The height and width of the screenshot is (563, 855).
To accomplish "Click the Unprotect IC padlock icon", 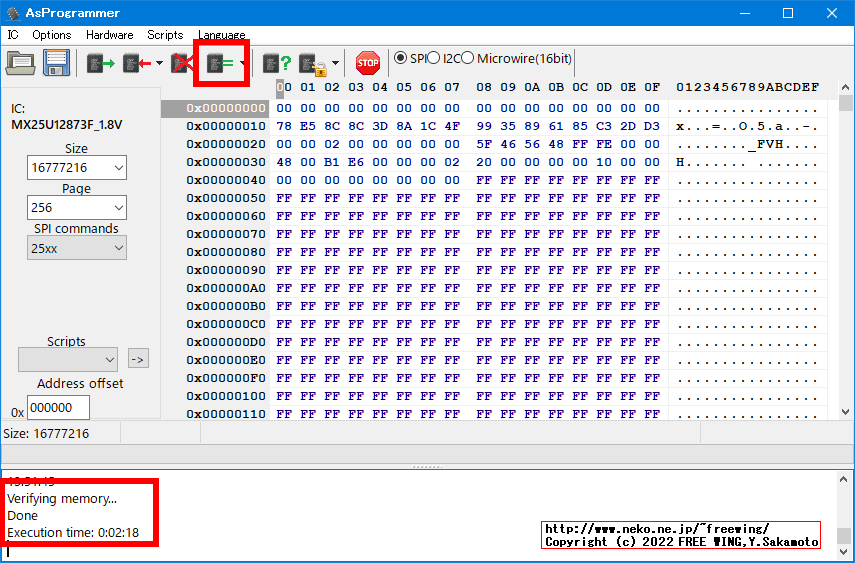I will (x=314, y=64).
